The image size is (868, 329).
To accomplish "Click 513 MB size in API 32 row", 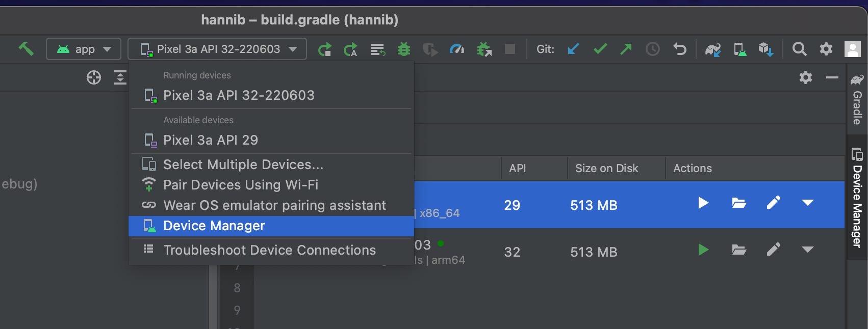I will coord(594,252).
